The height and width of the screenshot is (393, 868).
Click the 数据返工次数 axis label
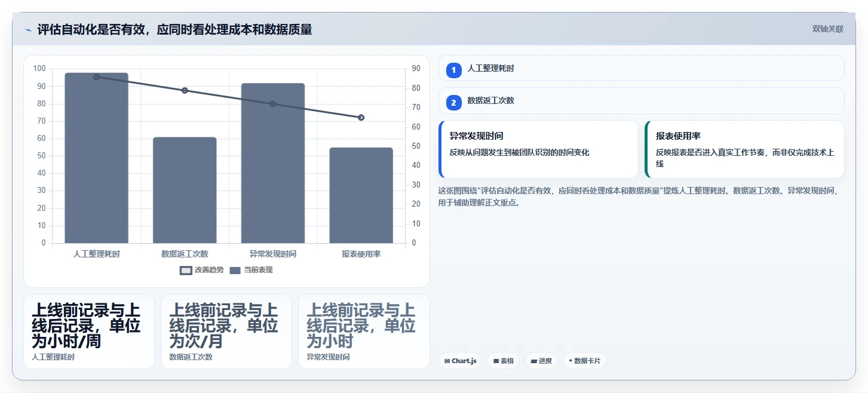point(185,254)
